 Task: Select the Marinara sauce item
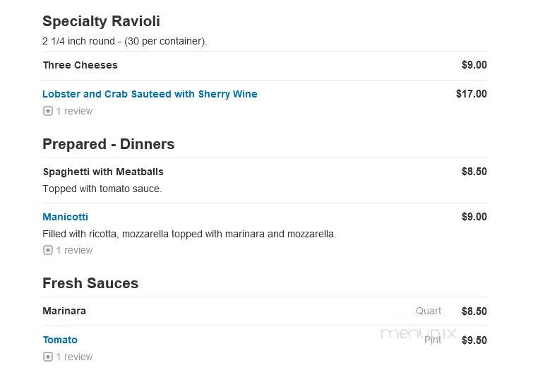(64, 311)
